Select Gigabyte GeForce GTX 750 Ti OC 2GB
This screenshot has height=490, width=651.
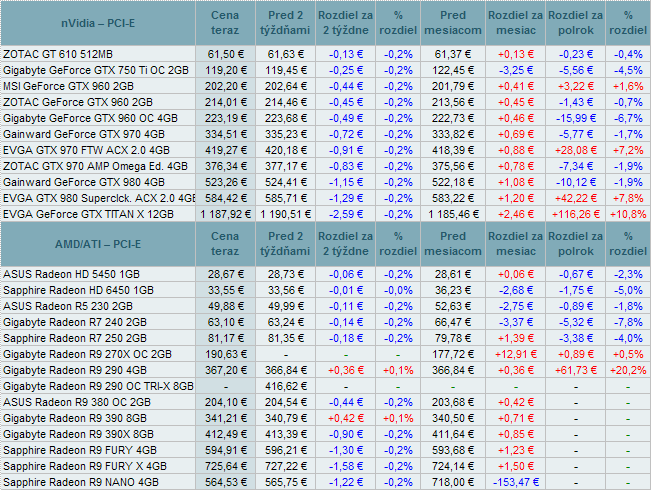[96, 70]
